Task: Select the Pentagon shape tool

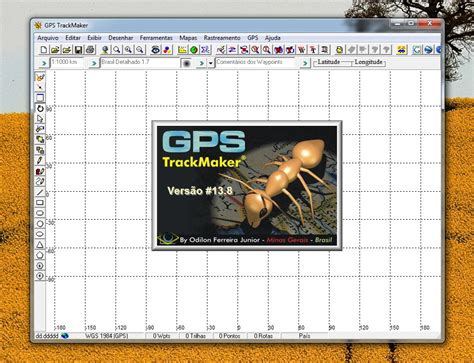Action: pyautogui.click(x=40, y=255)
